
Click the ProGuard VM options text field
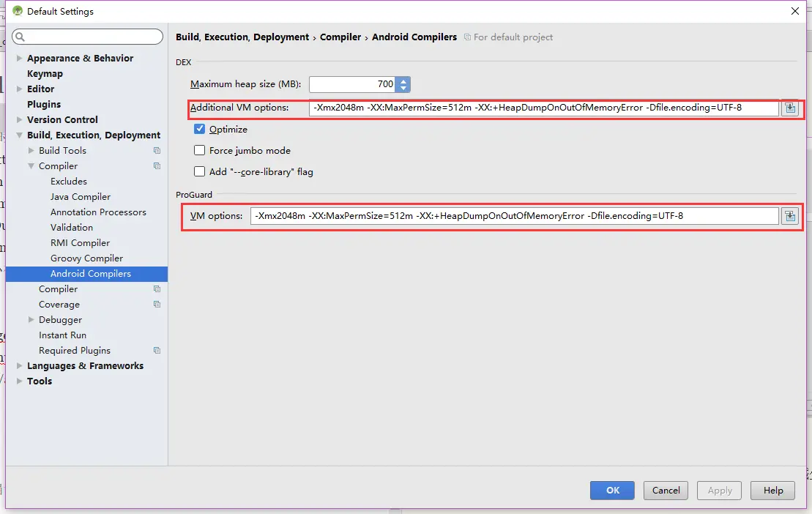[x=515, y=216]
